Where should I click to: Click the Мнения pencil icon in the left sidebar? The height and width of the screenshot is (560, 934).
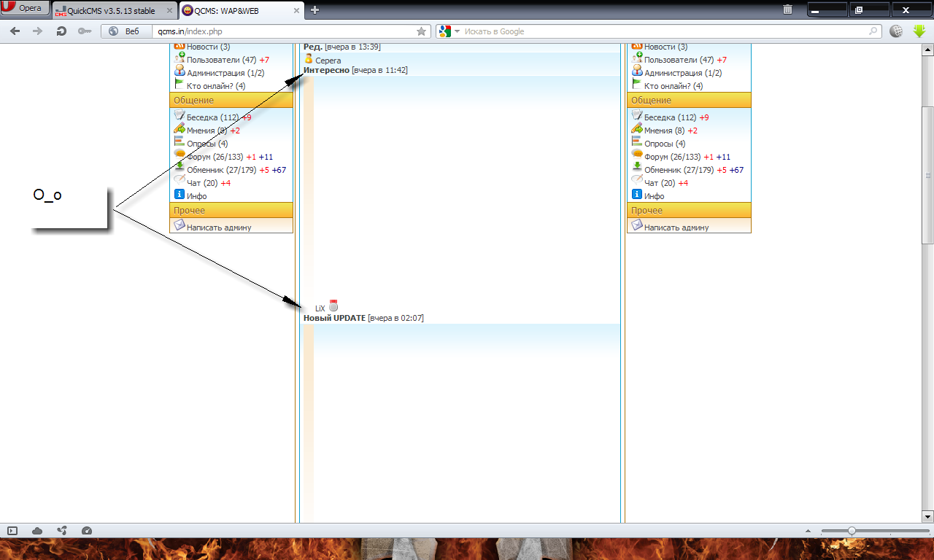click(x=180, y=129)
